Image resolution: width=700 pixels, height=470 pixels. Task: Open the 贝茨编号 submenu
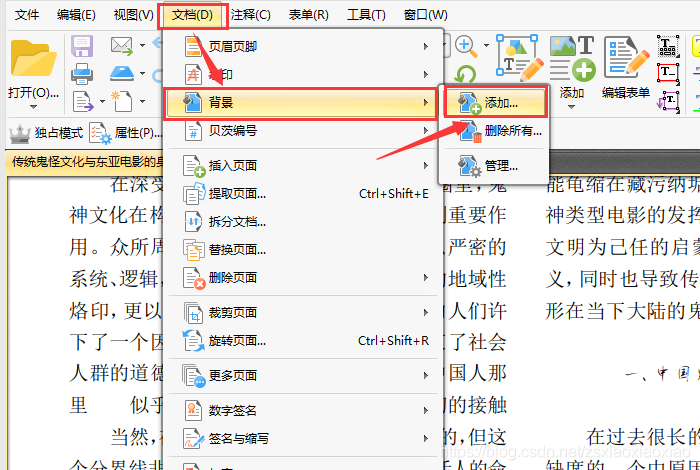302,131
